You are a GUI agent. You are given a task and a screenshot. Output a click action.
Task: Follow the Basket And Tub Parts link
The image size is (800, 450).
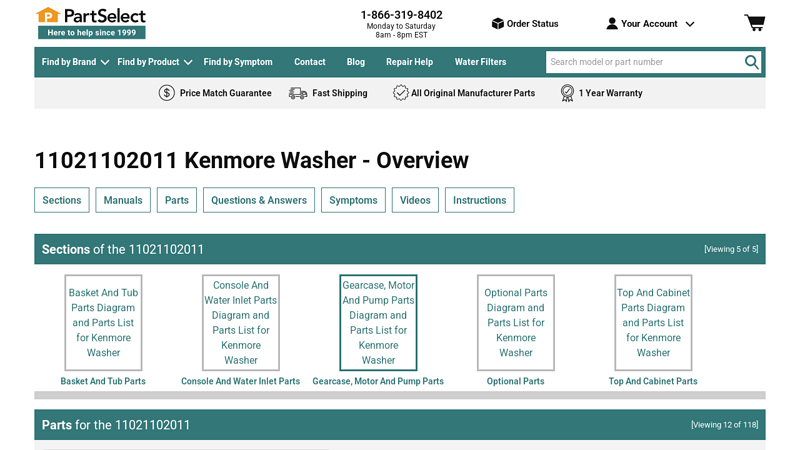pos(103,381)
